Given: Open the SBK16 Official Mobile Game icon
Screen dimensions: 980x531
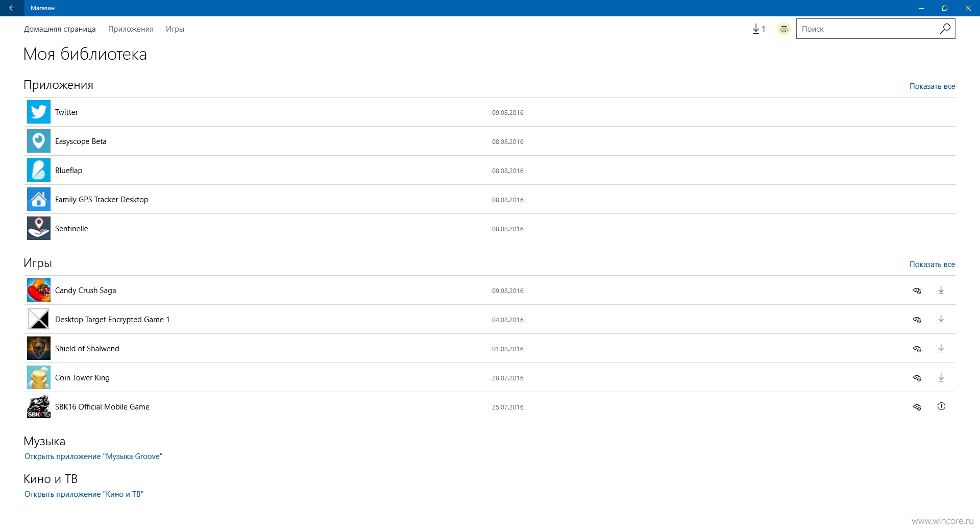Looking at the screenshot, I should tap(39, 406).
